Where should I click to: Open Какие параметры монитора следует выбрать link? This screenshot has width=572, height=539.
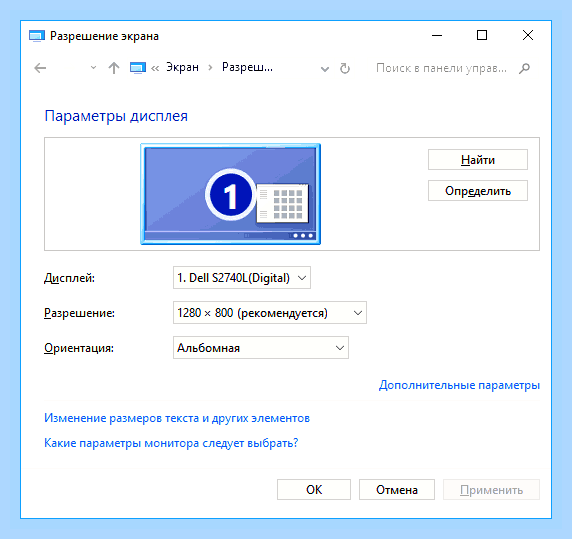[171, 443]
